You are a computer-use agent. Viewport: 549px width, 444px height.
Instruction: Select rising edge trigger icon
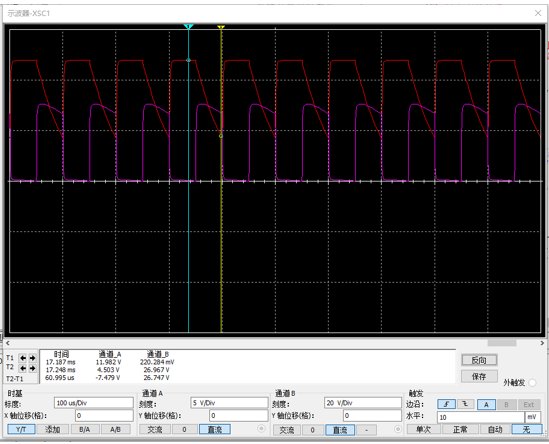[x=446, y=404]
